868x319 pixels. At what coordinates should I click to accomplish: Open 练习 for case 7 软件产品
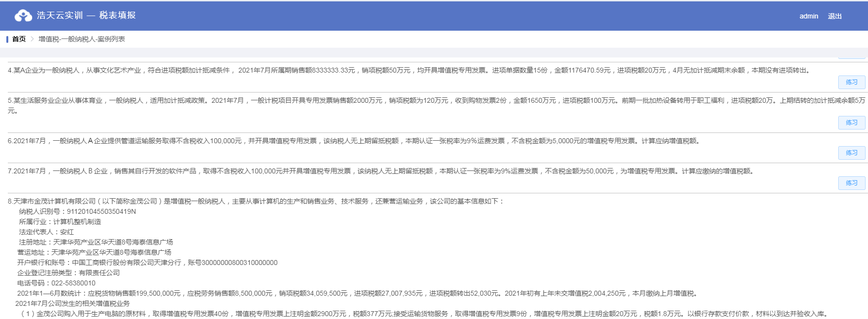(851, 183)
